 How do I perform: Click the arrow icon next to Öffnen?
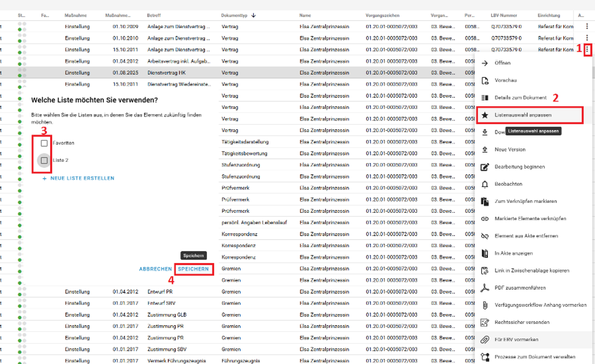tap(485, 63)
